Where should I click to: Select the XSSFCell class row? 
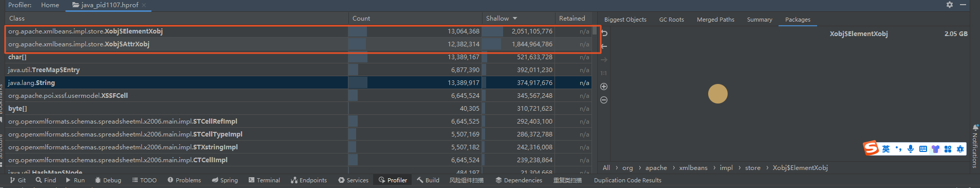[x=298, y=96]
